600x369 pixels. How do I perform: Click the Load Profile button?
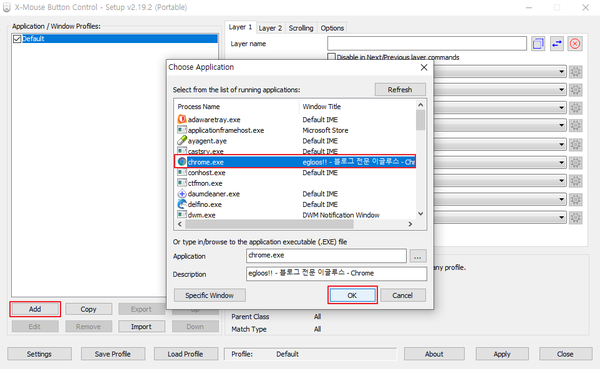coord(185,354)
